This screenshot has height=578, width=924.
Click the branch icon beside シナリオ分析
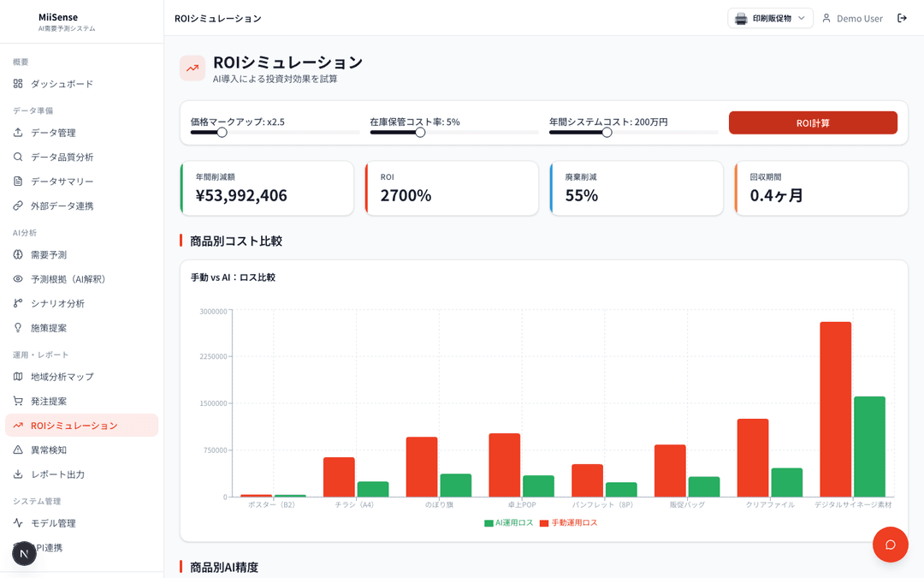[18, 303]
